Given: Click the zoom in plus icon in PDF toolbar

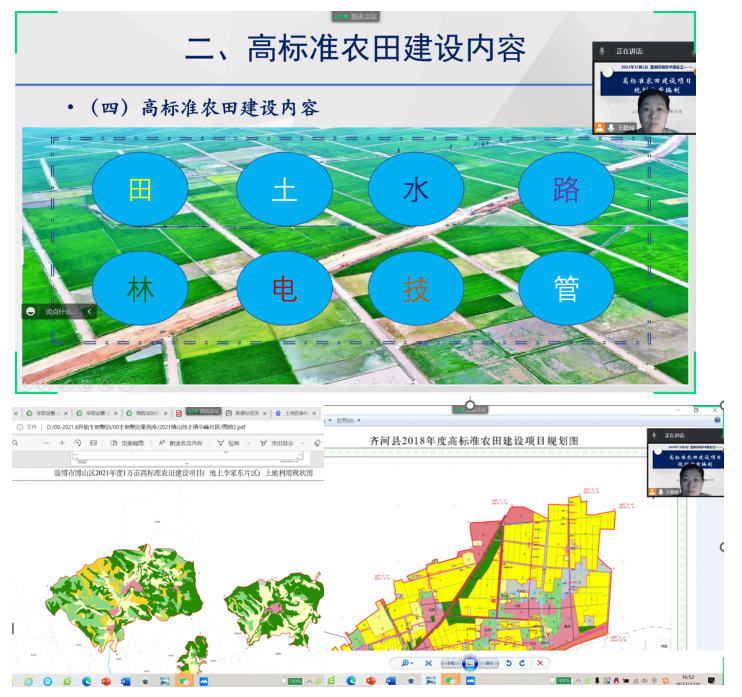Looking at the screenshot, I should tap(62, 442).
